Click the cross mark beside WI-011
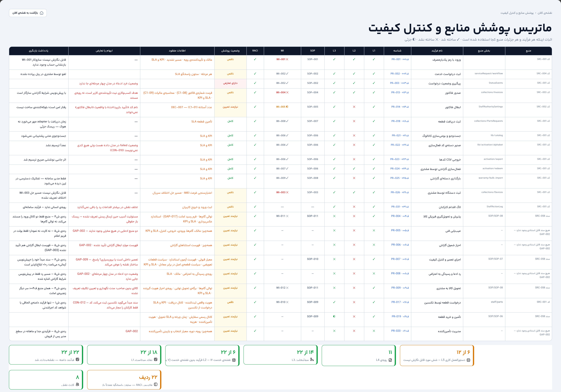This screenshot has width=561, height=392. 287,216
